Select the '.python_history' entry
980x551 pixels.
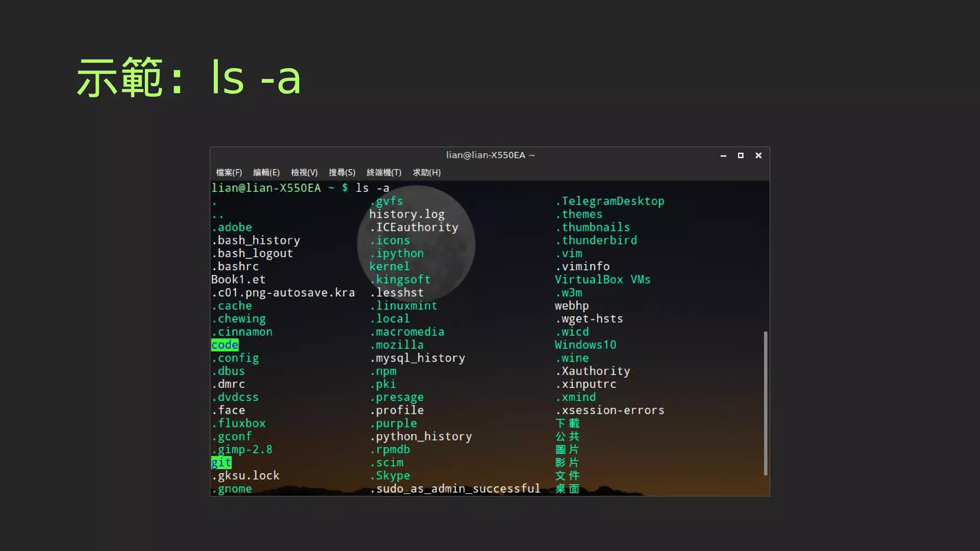pos(421,436)
